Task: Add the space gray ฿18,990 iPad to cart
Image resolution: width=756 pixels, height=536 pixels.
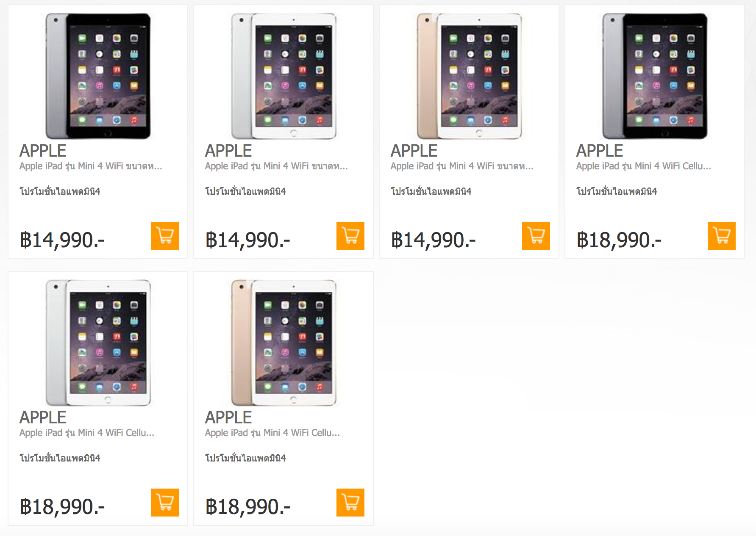Action: point(721,236)
